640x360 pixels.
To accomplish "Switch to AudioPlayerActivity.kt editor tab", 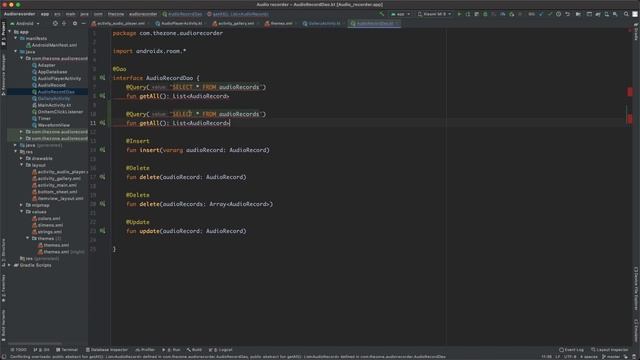I will [179, 24].
